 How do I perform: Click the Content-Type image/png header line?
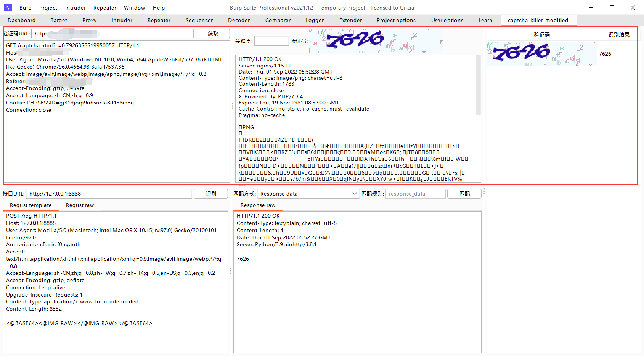[291, 78]
